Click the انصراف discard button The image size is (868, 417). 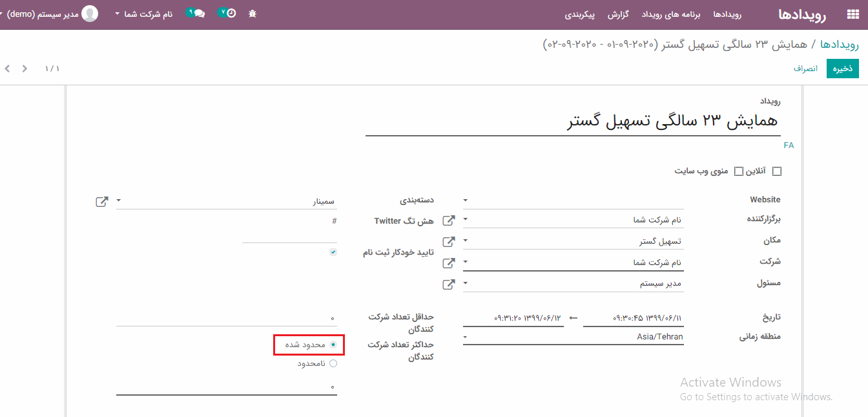click(805, 69)
